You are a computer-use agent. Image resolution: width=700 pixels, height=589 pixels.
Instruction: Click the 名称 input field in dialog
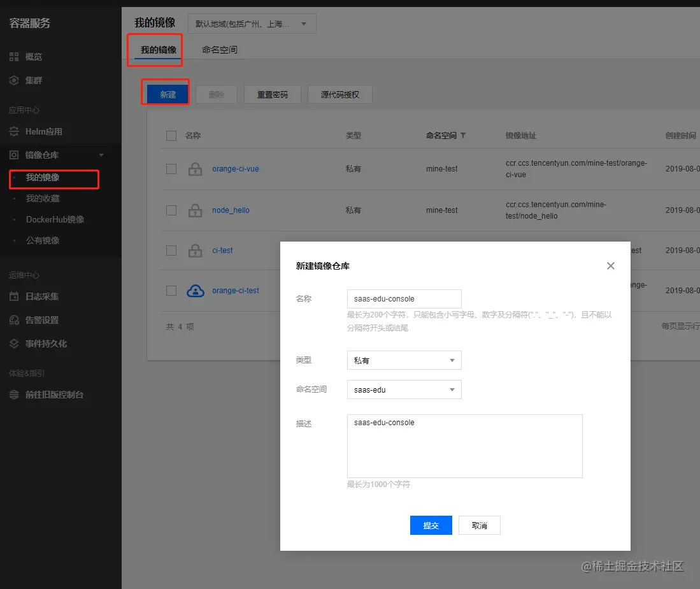(x=404, y=298)
